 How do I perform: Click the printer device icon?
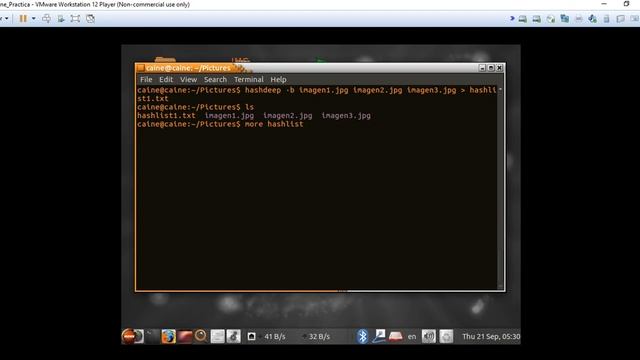click(578, 19)
